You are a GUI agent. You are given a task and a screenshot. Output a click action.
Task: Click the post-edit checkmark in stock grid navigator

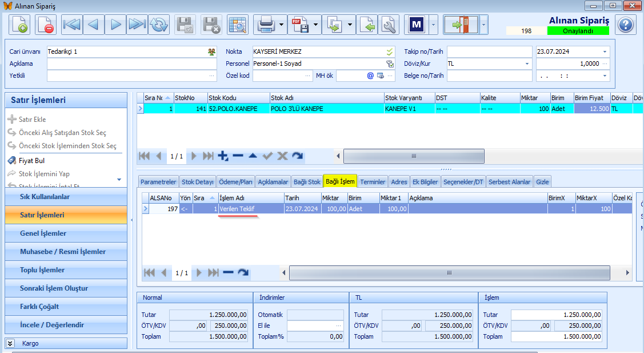pyautogui.click(x=267, y=156)
